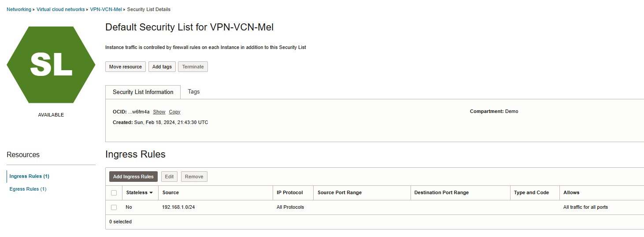This screenshot has width=644, height=237.
Task: Copy the OCID to clipboard
Action: 174,112
